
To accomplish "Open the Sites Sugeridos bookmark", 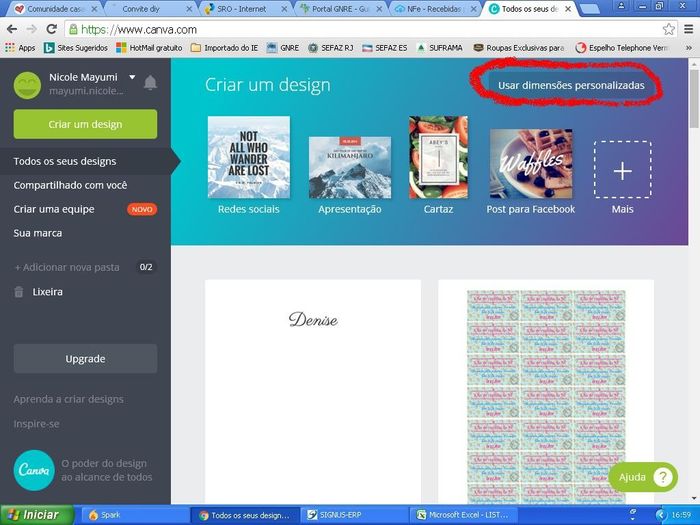I will click(x=75, y=48).
